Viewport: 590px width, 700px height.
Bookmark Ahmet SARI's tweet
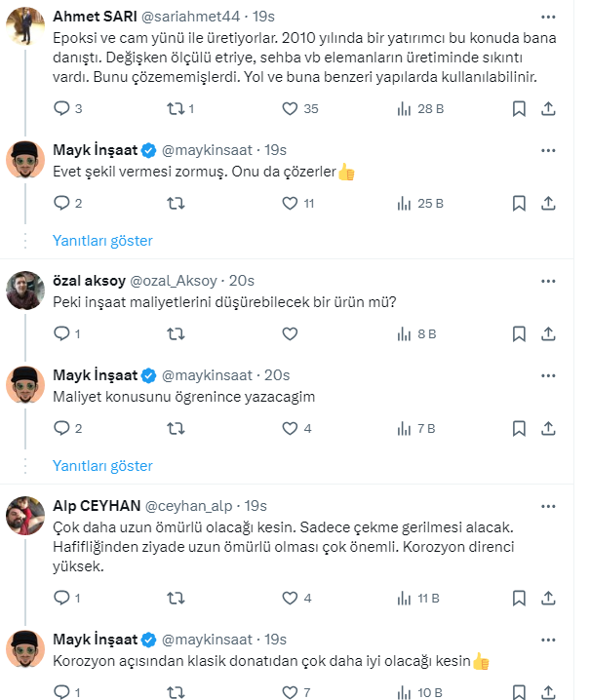click(519, 108)
